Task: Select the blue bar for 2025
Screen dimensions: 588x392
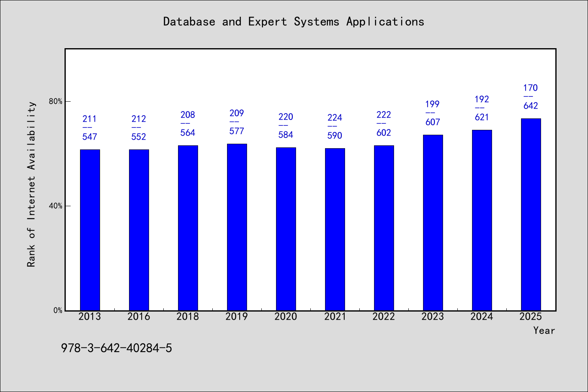Action: coord(531,214)
